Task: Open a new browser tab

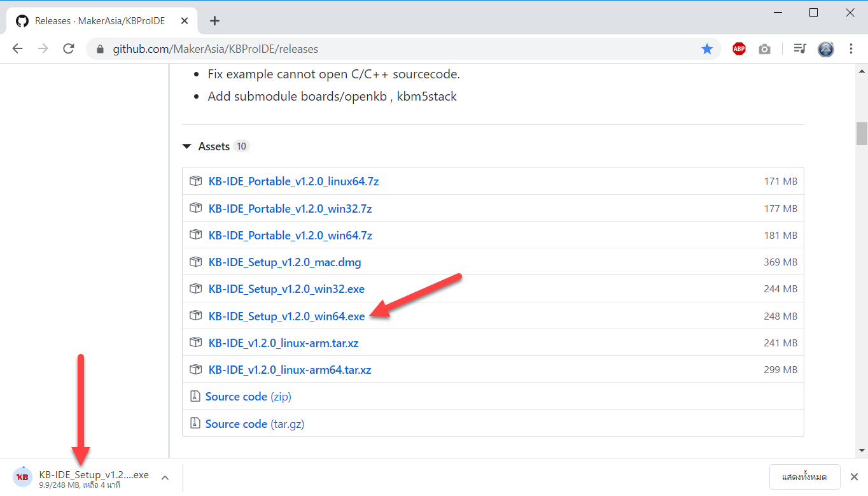Action: (x=214, y=21)
